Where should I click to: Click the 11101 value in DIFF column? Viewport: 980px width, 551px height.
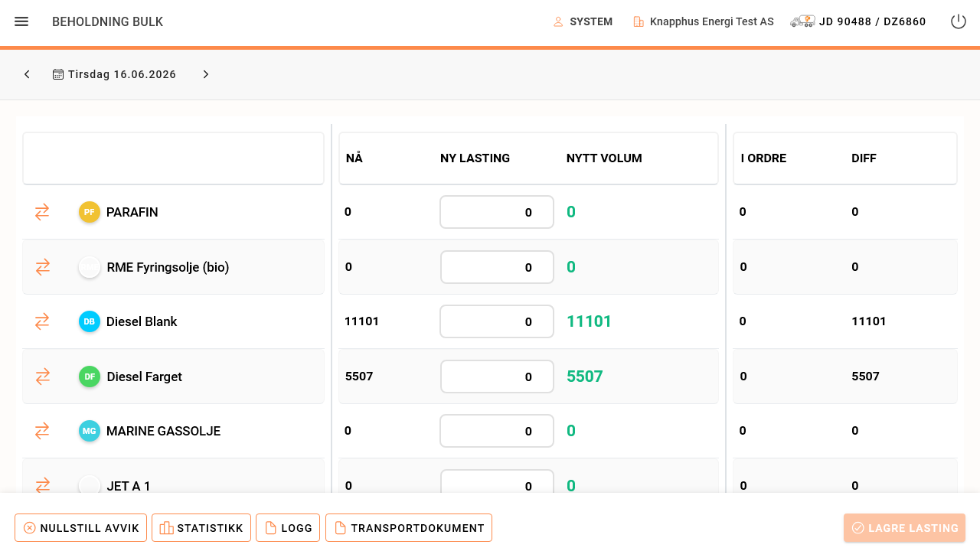(869, 321)
